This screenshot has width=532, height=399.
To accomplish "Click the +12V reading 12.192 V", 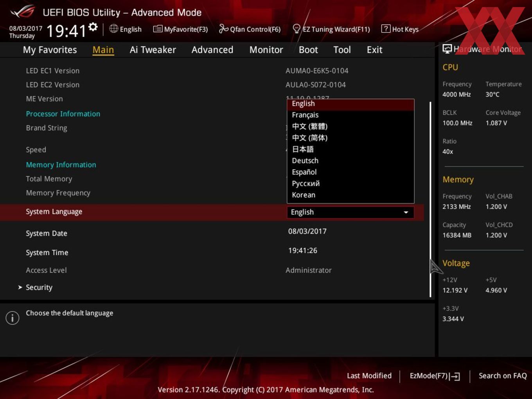I will [x=455, y=290].
